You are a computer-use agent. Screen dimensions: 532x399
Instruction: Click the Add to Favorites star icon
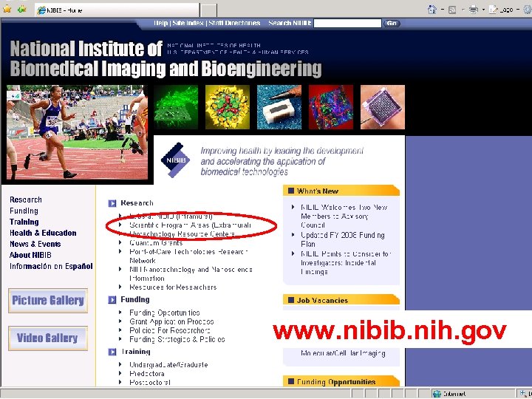[22, 9]
